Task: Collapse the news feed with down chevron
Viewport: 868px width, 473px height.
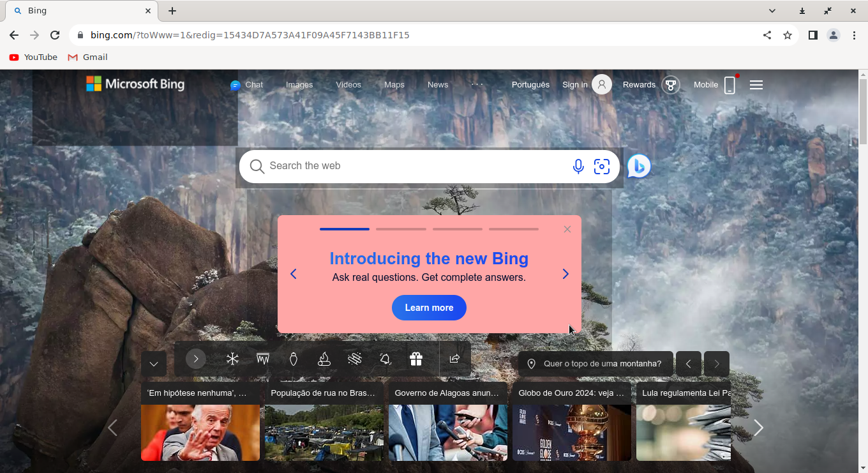Action: point(154,364)
